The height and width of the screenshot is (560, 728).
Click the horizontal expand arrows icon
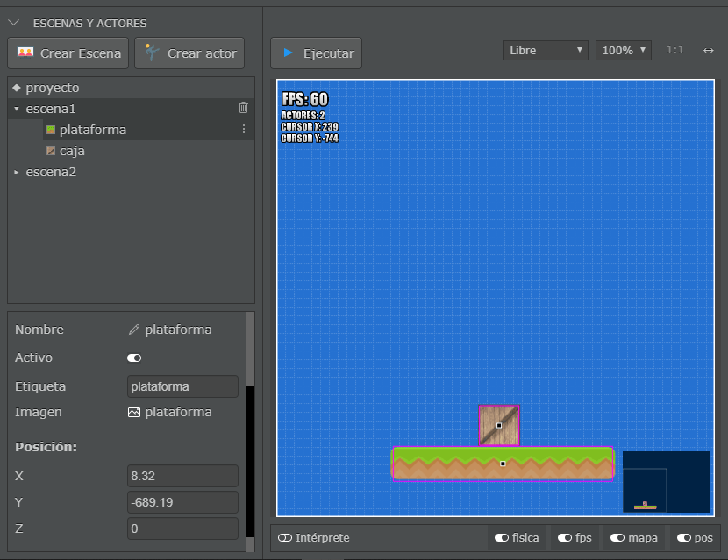click(708, 50)
